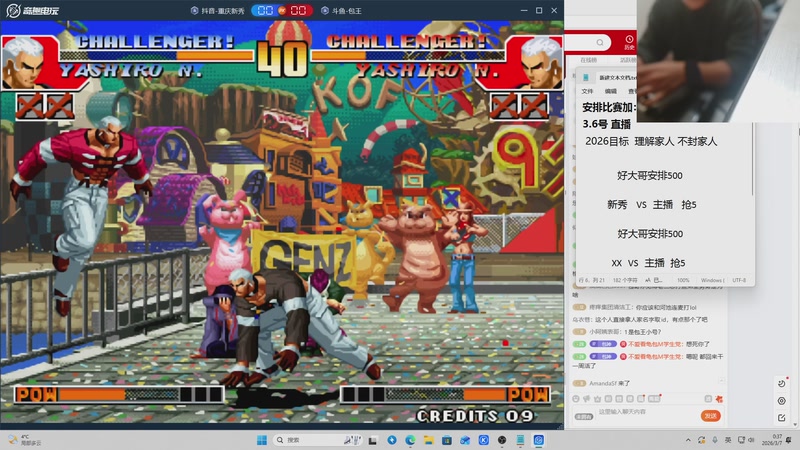Screen dimensions: 800x450
Task: Click the edit/share square icon in right sidebar
Action: pos(782,418)
